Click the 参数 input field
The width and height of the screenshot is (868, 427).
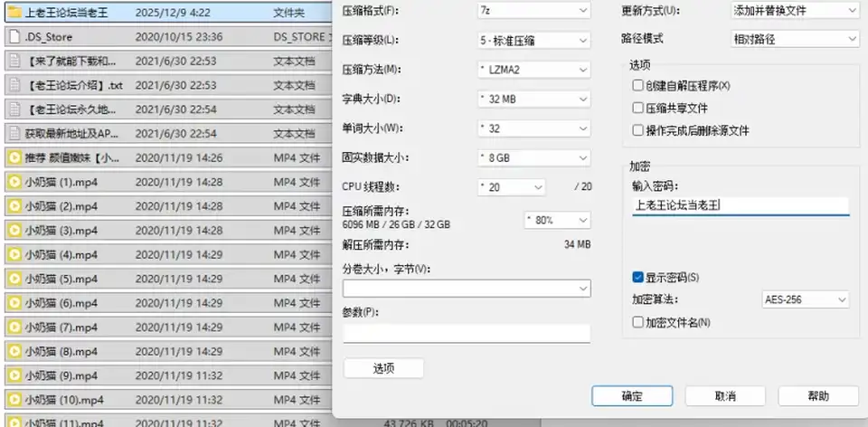[x=467, y=334]
